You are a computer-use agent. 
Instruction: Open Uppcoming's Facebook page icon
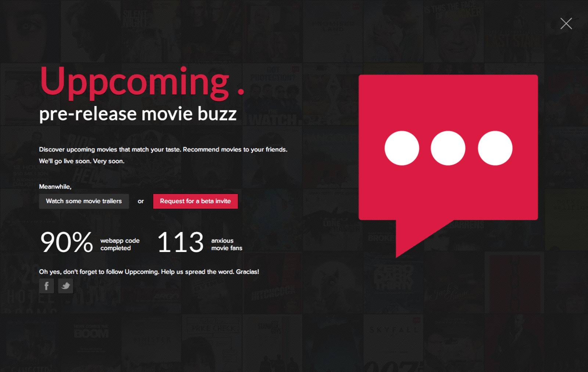46,286
